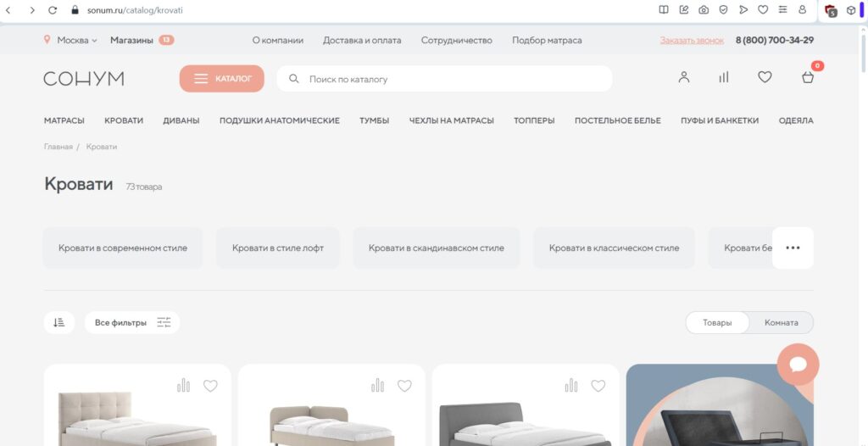Click the Заказать звонок link
868x446 pixels.
tap(692, 40)
